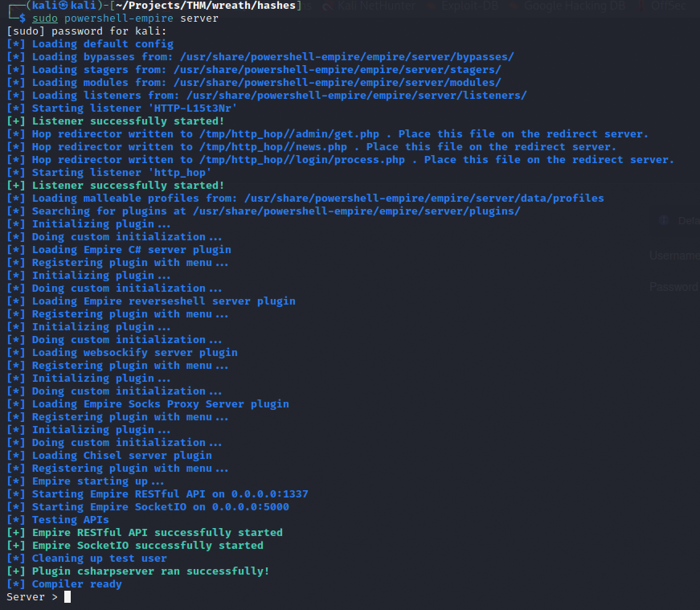700x610 pixels.
Task: Click the 'Cleaning up test user' line
Action: (x=87, y=559)
